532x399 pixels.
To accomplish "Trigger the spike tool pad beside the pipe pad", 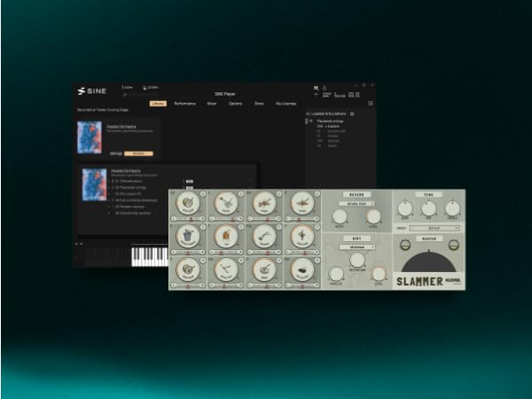I will [x=302, y=236].
